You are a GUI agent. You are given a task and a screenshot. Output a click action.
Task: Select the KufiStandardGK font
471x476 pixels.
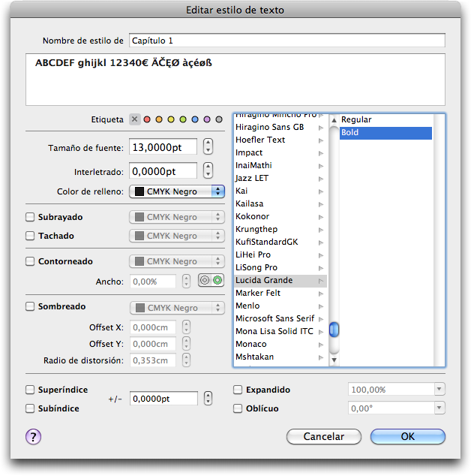pos(280,242)
